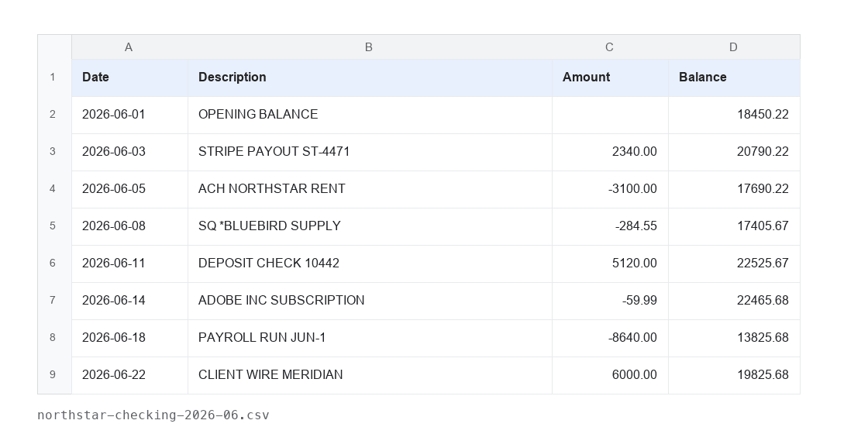The width and height of the screenshot is (868, 434).
Task: Click the Description header cell
Action: coord(370,78)
